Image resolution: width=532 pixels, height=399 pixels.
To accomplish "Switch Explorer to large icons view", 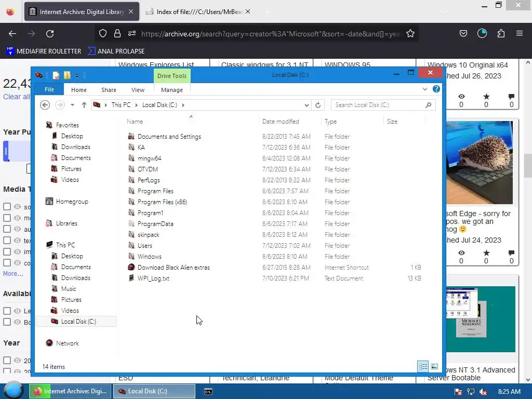I will click(x=434, y=366).
